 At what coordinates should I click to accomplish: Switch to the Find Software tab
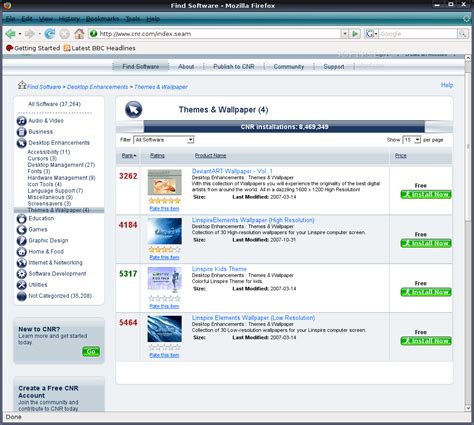tap(141, 67)
